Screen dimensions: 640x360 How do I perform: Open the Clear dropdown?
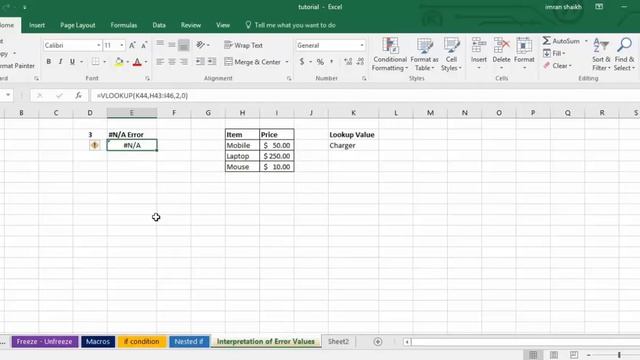[x=558, y=66]
